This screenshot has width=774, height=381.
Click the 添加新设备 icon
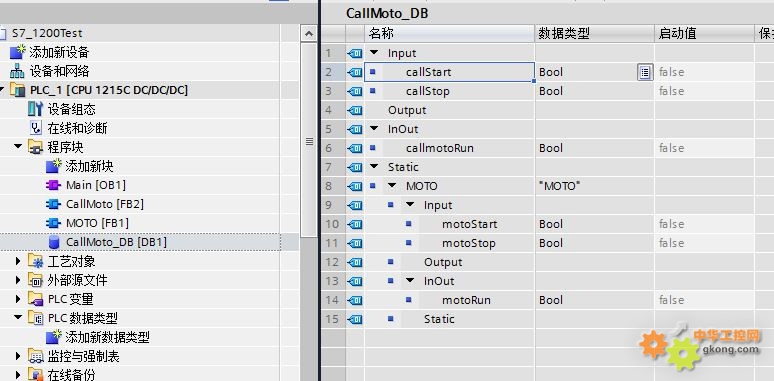(x=17, y=52)
